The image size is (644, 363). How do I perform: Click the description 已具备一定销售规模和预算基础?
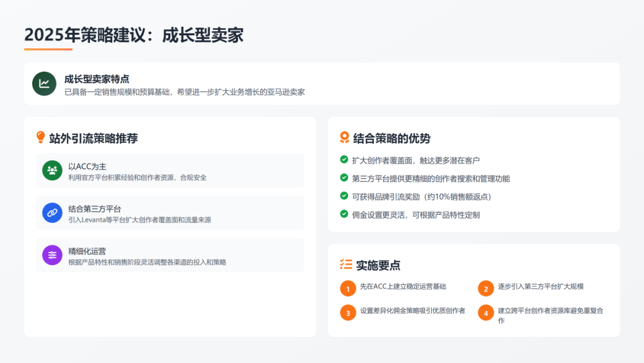(x=184, y=92)
